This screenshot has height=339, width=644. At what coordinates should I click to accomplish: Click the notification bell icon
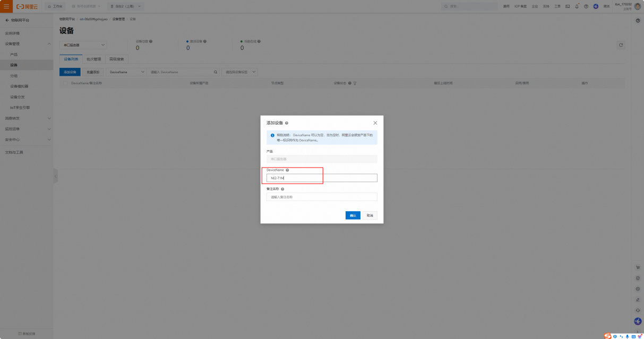577,6
